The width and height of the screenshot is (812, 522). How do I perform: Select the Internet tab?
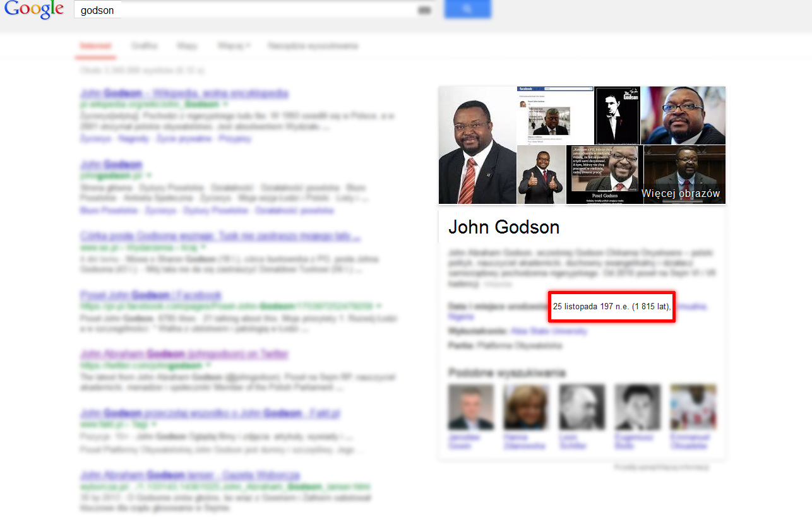coord(95,46)
